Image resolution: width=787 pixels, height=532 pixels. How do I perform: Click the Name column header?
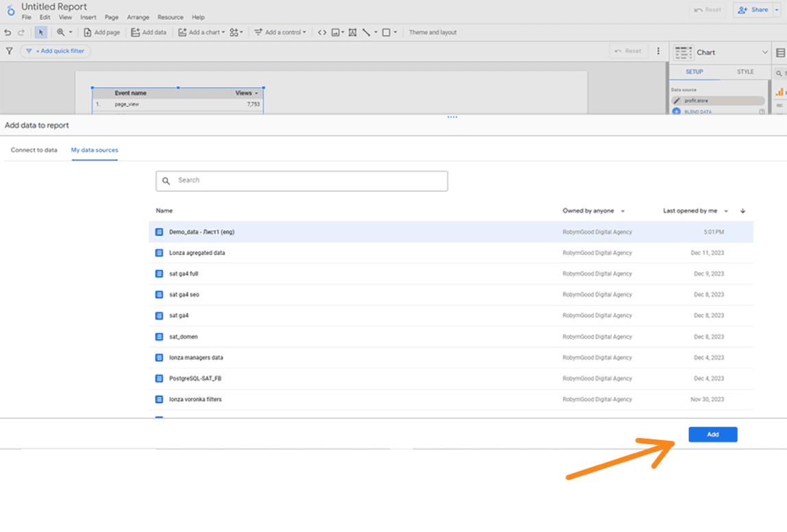(164, 210)
